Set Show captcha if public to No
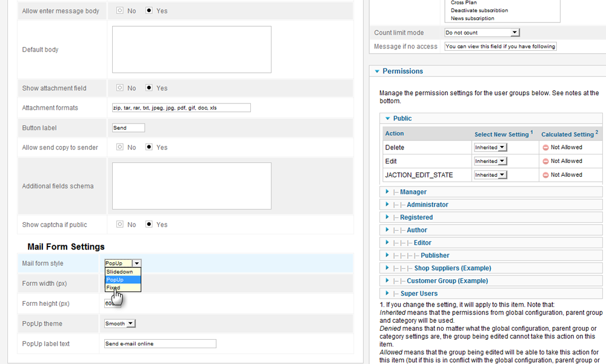This screenshot has width=606, height=364. 120,225
